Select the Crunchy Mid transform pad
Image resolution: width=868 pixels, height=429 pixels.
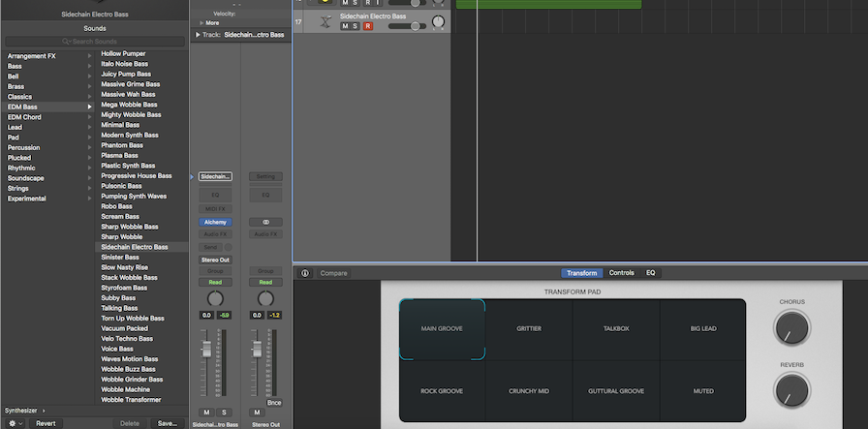pyautogui.click(x=529, y=391)
